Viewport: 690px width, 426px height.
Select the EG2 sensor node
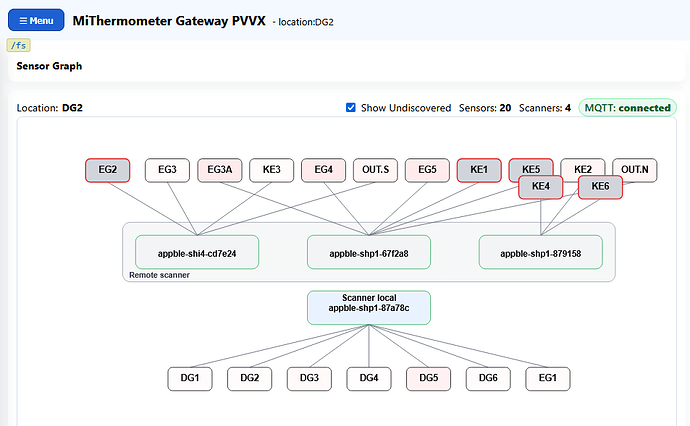pos(107,170)
